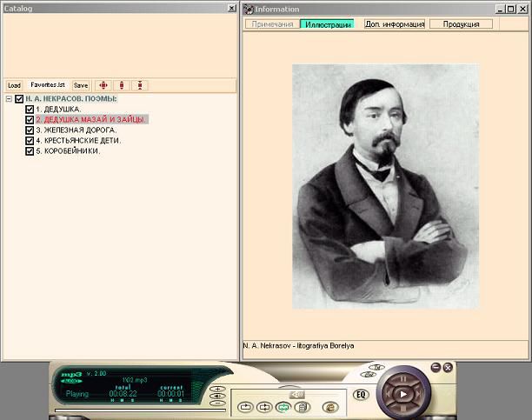Screen dimensions: 532x420
Task: Uncheck the "1. ДЕДУШКА." checkbox
Action: tap(30, 110)
